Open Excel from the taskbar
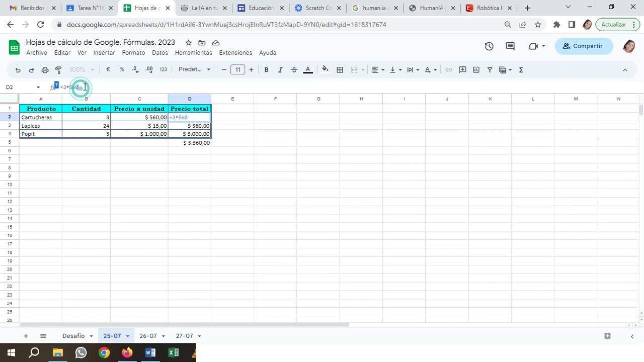 point(174,353)
